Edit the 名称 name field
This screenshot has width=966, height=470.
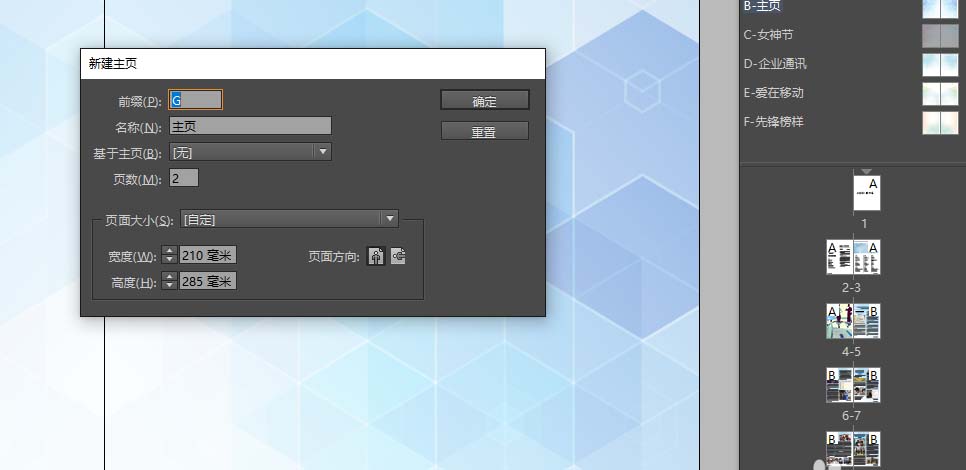(x=250, y=126)
